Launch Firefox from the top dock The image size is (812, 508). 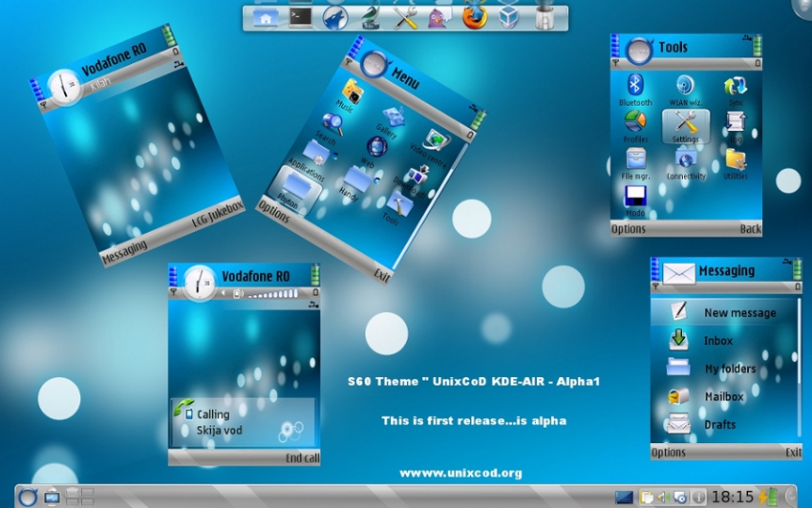coord(475,17)
